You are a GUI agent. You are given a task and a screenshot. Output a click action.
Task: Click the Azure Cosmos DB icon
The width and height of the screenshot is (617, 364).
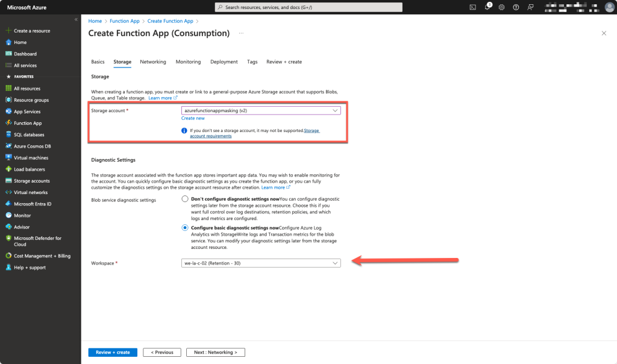pos(8,146)
